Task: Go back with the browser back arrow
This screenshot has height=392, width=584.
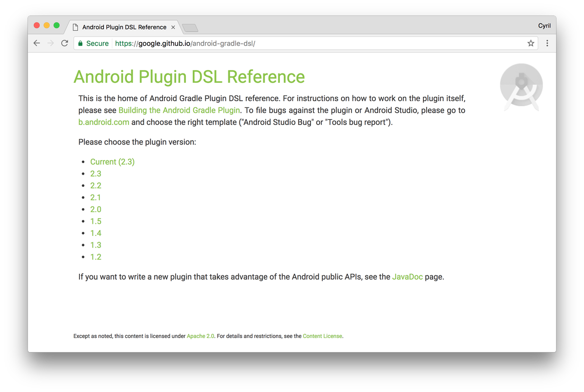Action: pyautogui.click(x=36, y=43)
